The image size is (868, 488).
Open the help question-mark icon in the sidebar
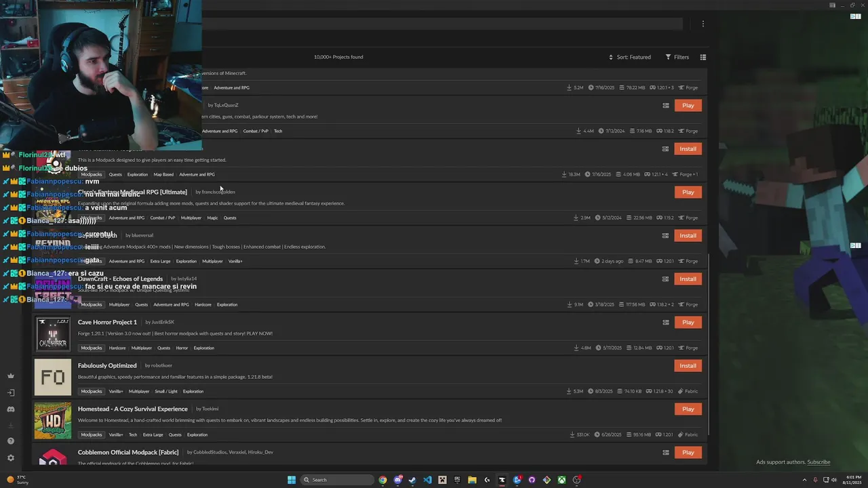(x=10, y=441)
